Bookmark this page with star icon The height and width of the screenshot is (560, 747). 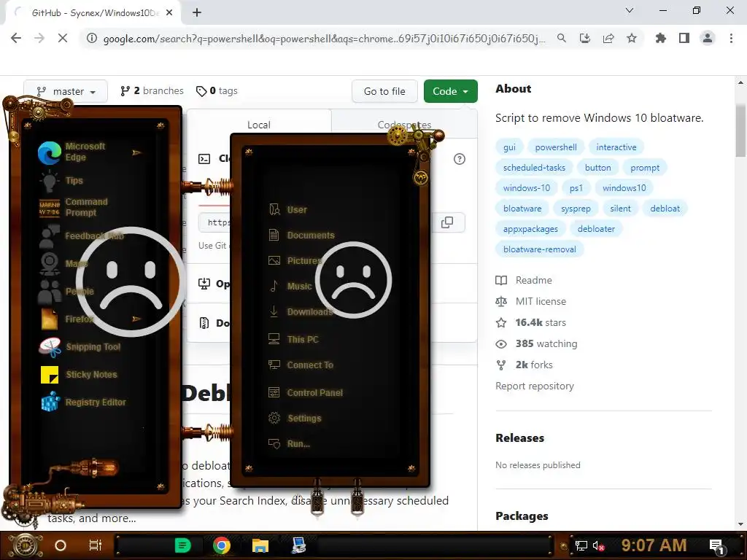[632, 38]
